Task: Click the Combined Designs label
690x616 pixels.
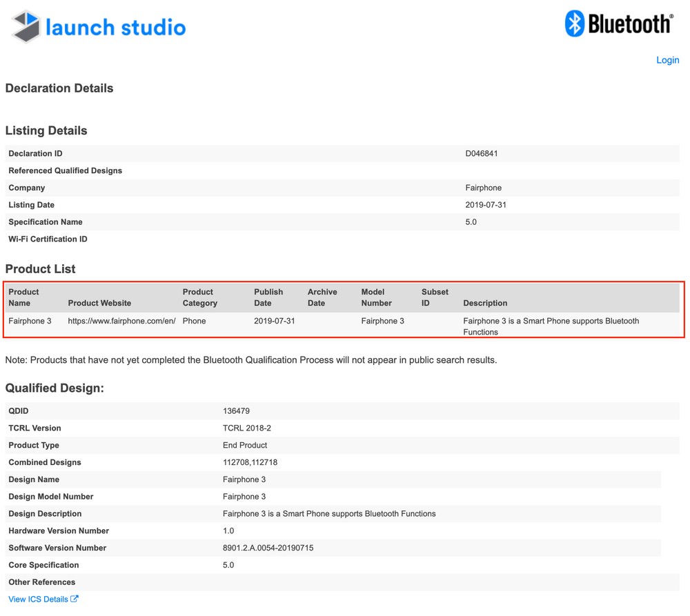Action: 45,462
